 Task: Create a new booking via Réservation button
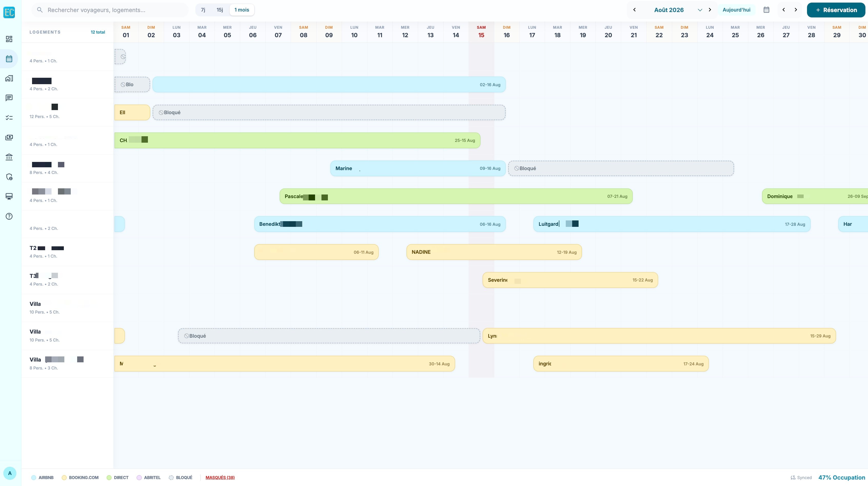[837, 10]
